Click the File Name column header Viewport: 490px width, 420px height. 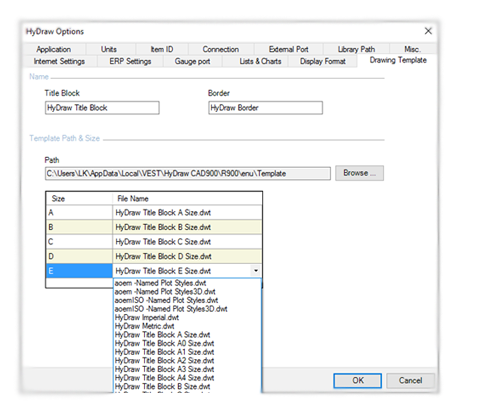coord(187,199)
